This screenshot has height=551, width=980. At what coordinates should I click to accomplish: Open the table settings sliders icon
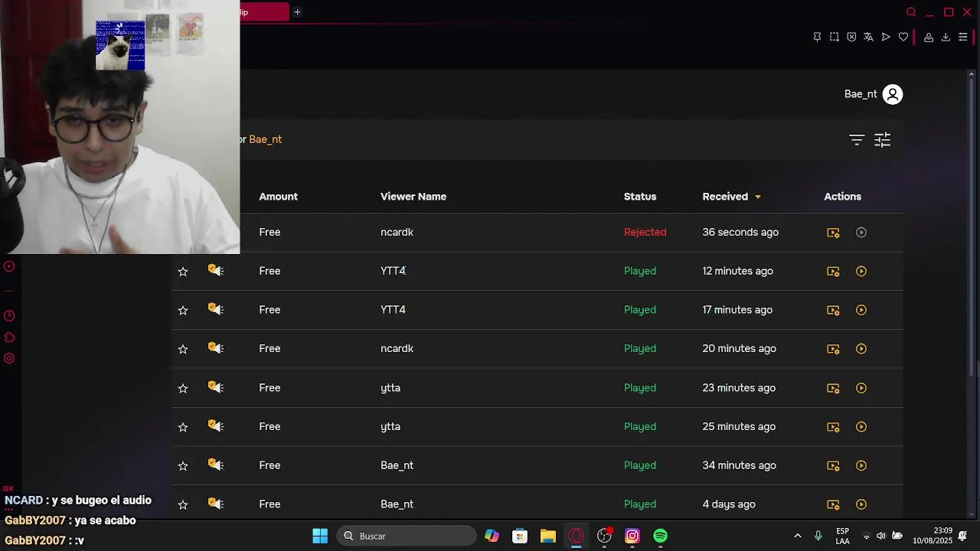pyautogui.click(x=883, y=139)
